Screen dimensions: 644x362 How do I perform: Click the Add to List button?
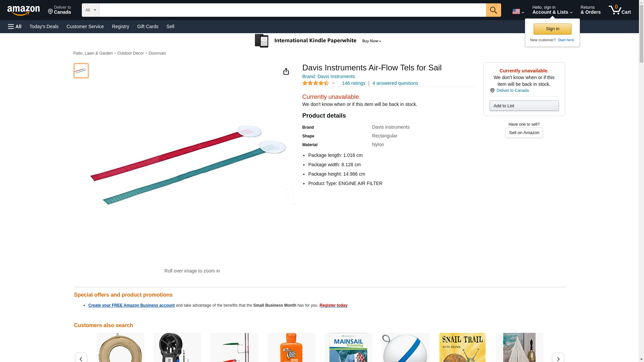click(524, 106)
